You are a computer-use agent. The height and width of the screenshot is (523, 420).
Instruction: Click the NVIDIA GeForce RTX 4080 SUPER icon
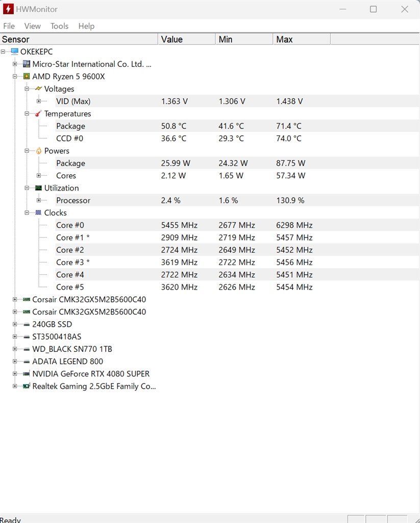coord(26,374)
